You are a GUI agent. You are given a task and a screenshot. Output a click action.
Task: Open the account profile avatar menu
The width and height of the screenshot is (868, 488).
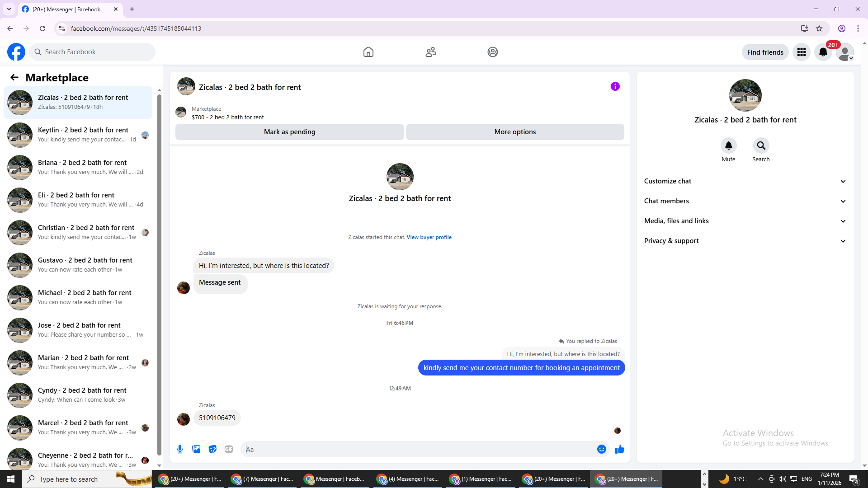pyautogui.click(x=845, y=52)
